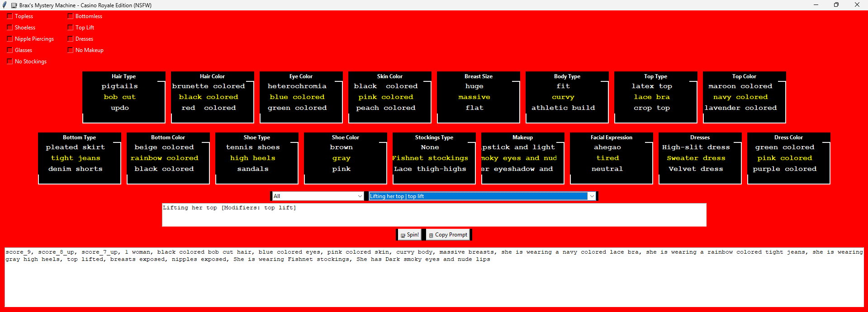Select 'pigtails' in Hair Type reel
Viewport: 868px width, 312px height.
coord(119,86)
